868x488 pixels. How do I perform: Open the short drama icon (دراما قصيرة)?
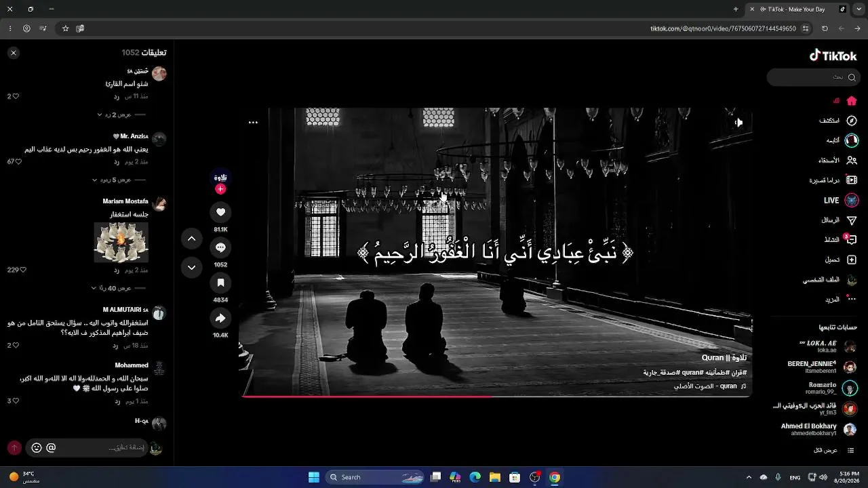pyautogui.click(x=852, y=180)
